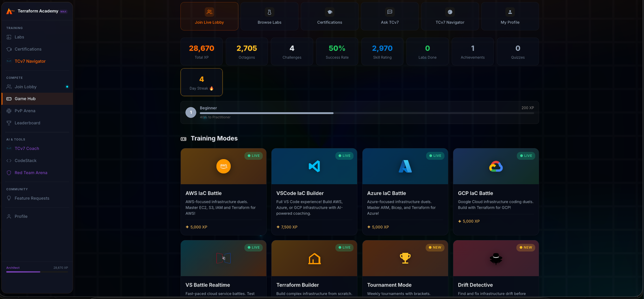The image size is (644, 299).
Task: Click the Certifications sidebar icon
Action: tap(9, 49)
